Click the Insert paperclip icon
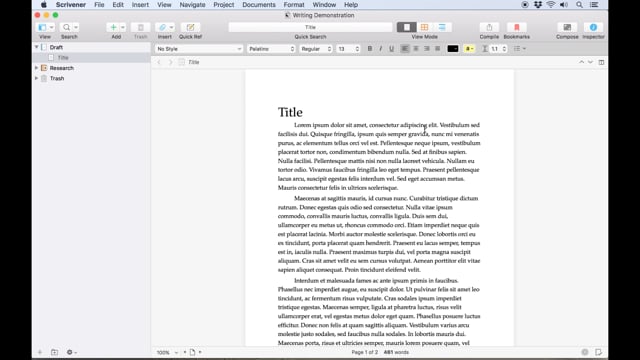The height and width of the screenshot is (360, 640). (162, 27)
